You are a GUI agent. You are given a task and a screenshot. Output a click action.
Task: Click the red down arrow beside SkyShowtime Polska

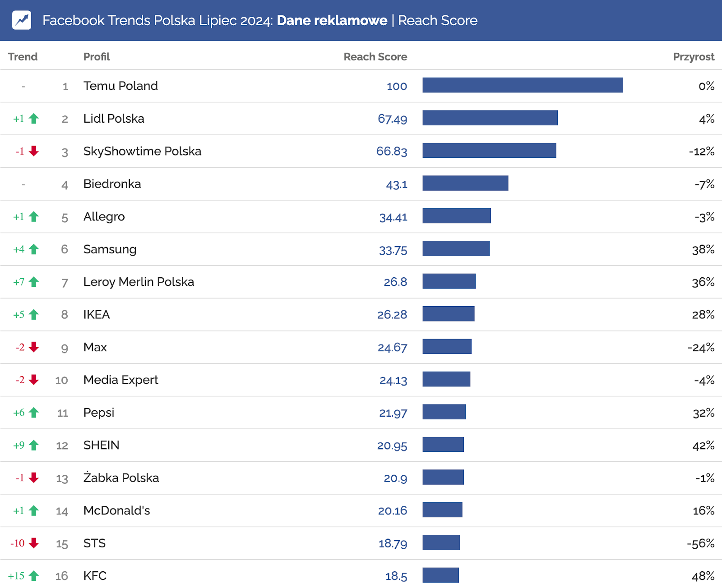click(x=34, y=151)
